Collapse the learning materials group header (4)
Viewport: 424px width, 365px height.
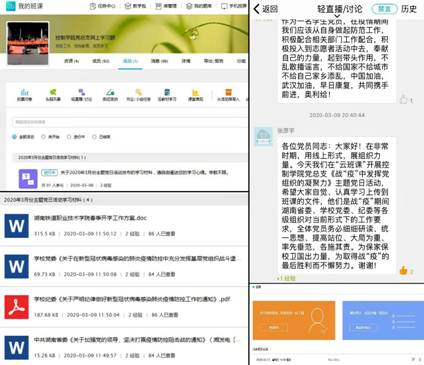(124, 200)
